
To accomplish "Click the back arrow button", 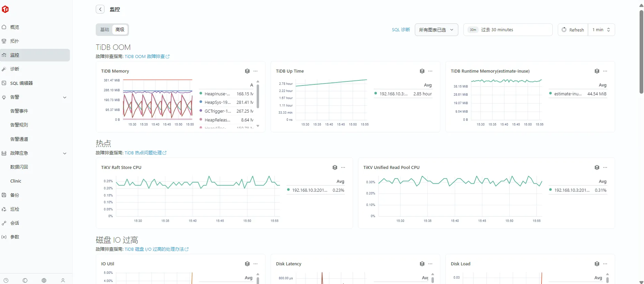I will pyautogui.click(x=100, y=9).
